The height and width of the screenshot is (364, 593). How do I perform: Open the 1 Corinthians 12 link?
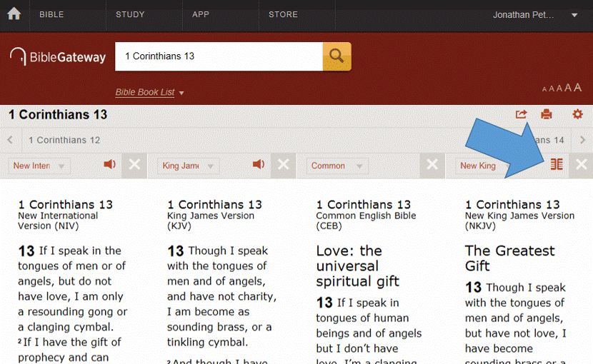[x=64, y=140]
